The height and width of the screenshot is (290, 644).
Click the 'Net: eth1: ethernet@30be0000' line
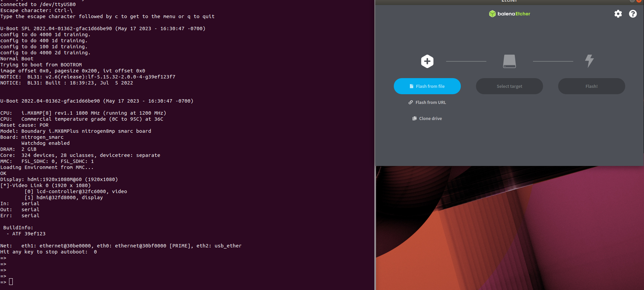121,246
